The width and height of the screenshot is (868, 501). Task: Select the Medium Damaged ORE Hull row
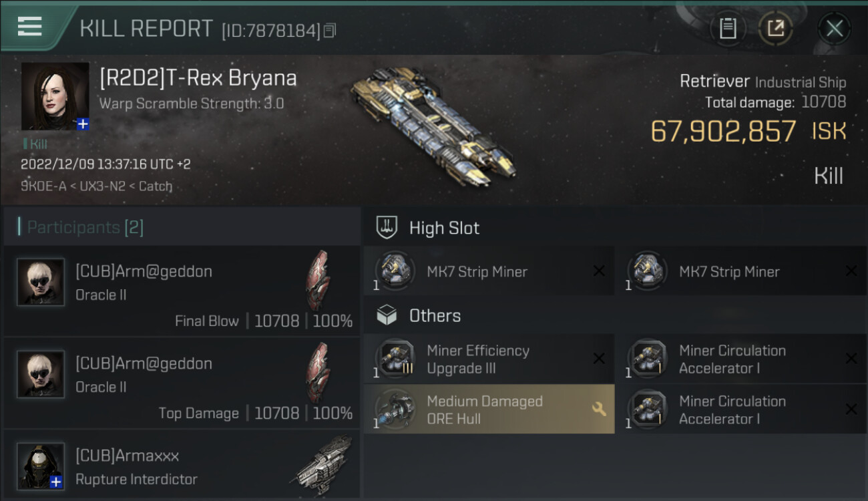pos(489,409)
